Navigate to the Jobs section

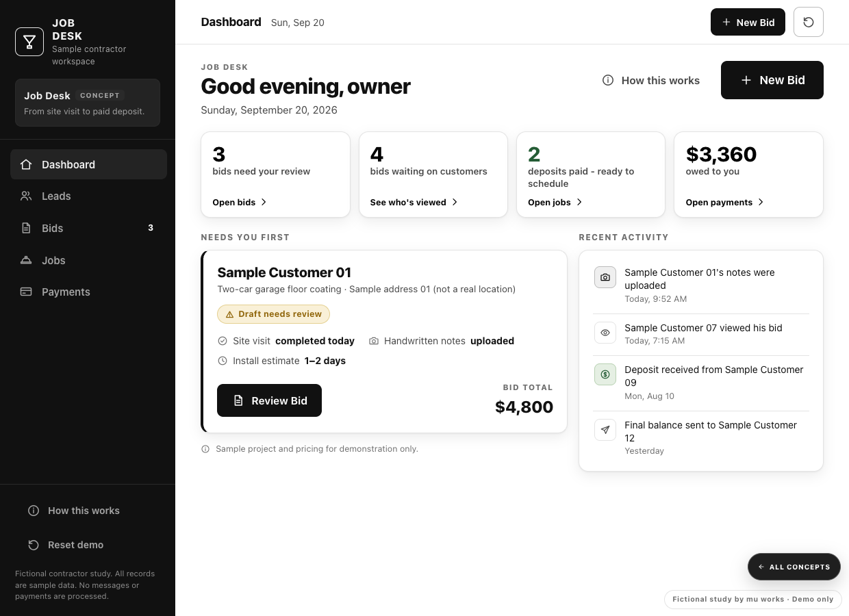tap(88, 260)
